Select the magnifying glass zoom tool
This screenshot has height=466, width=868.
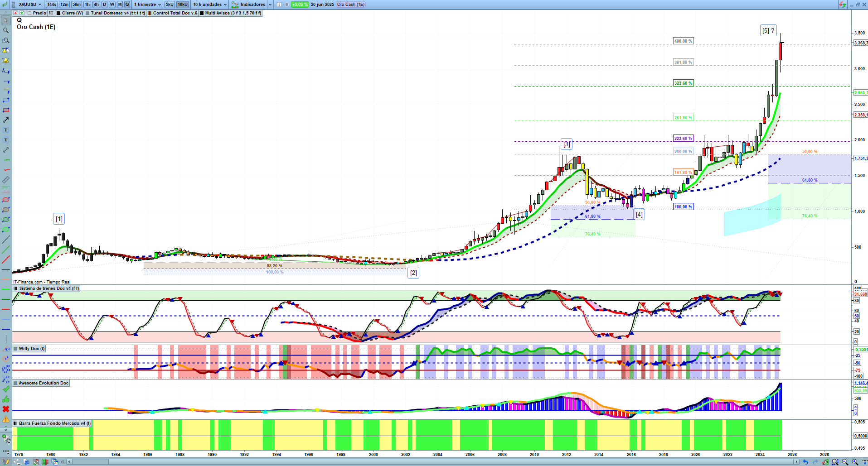point(6,30)
